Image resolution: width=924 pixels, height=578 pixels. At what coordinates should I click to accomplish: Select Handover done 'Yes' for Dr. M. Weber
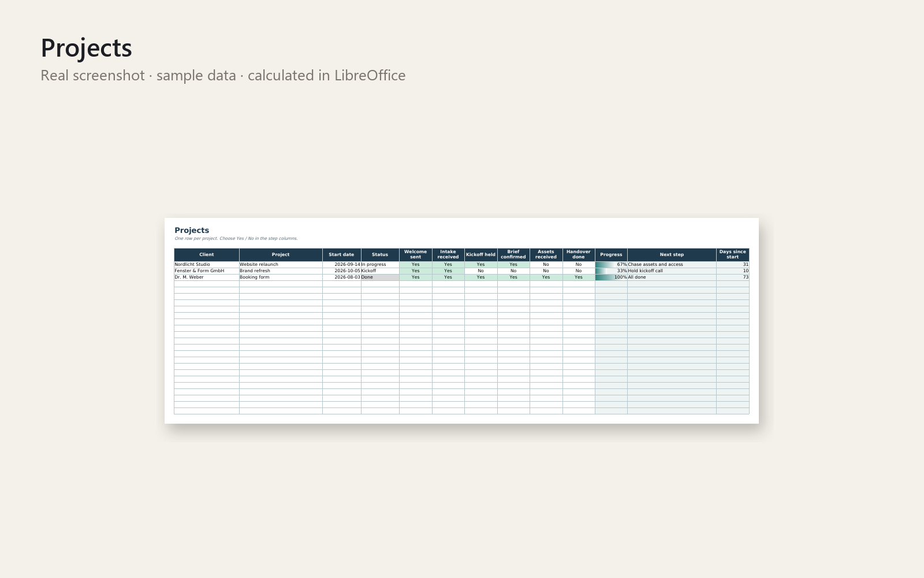click(579, 277)
